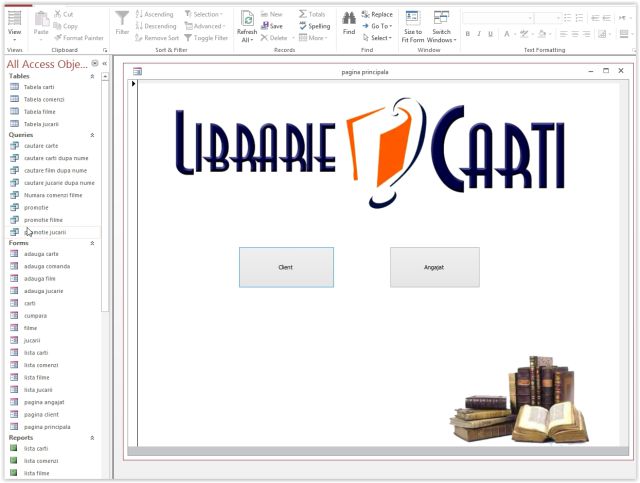
Task: Sort records Descending
Action: pos(156,26)
